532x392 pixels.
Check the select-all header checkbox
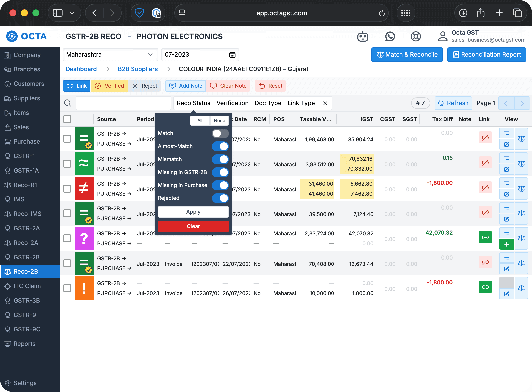67,119
